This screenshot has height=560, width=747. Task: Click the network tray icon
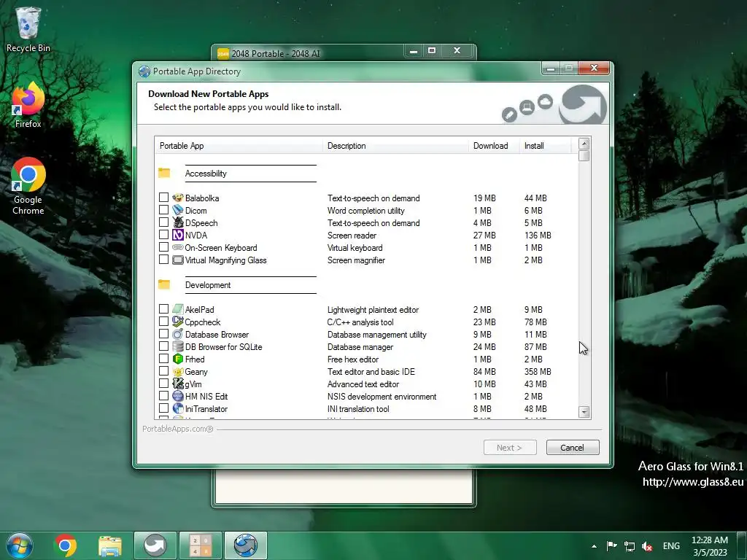630,546
